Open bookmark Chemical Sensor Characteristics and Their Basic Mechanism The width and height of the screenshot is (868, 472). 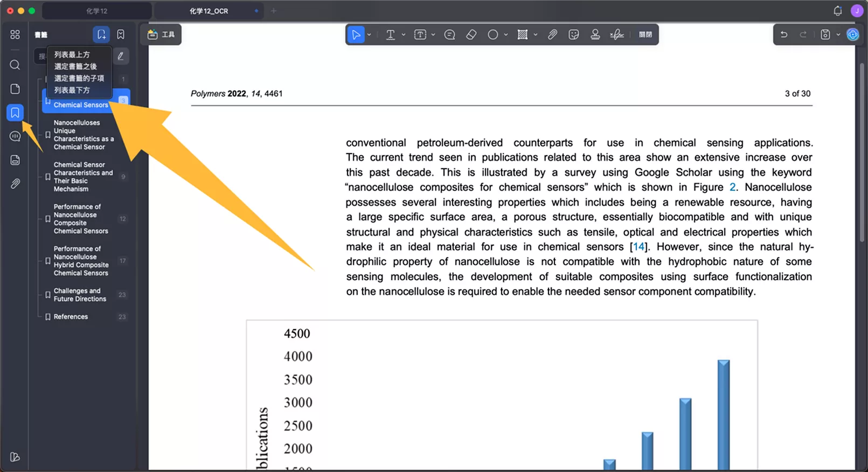coord(84,177)
